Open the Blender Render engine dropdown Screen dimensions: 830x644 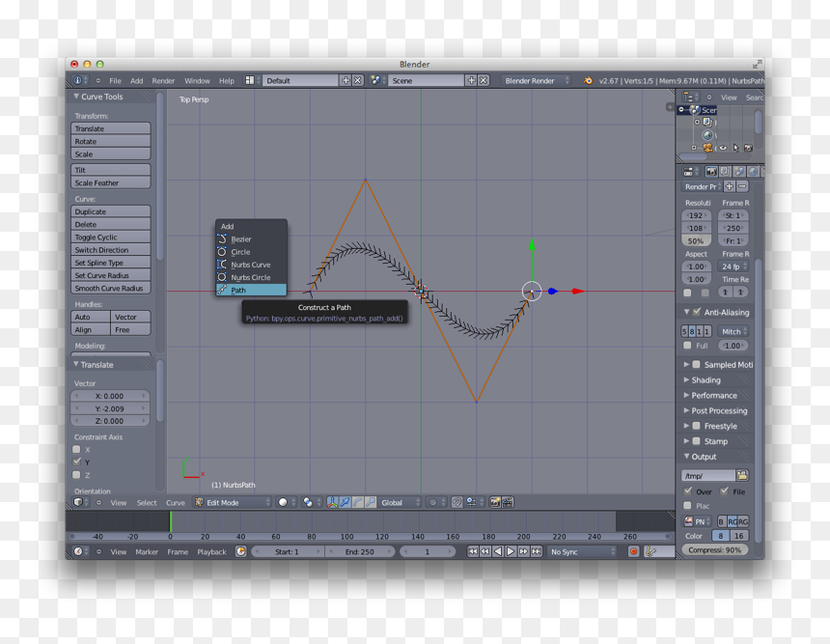click(x=537, y=80)
